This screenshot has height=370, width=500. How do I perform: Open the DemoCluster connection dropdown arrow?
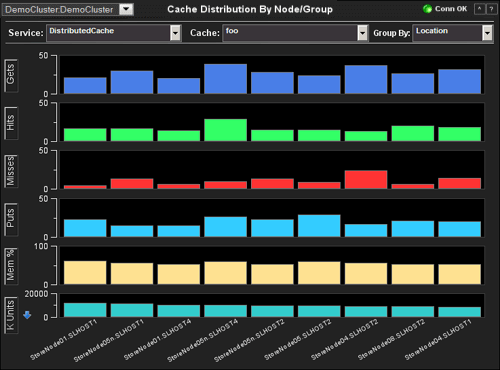pos(127,9)
